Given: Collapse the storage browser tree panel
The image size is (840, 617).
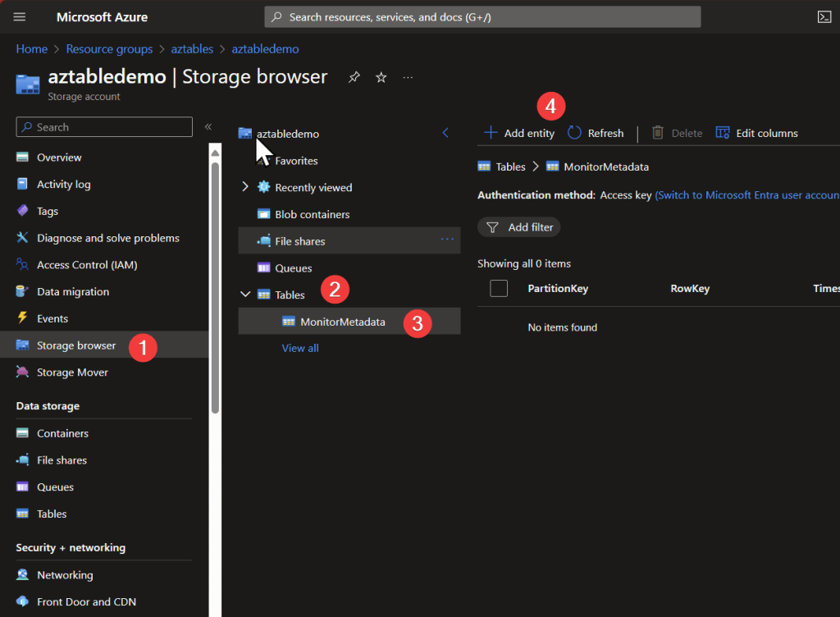Looking at the screenshot, I should click(445, 133).
